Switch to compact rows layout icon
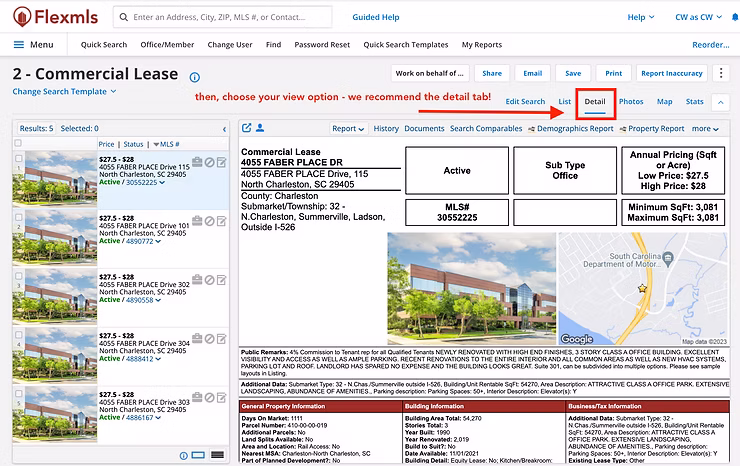 [x=217, y=455]
